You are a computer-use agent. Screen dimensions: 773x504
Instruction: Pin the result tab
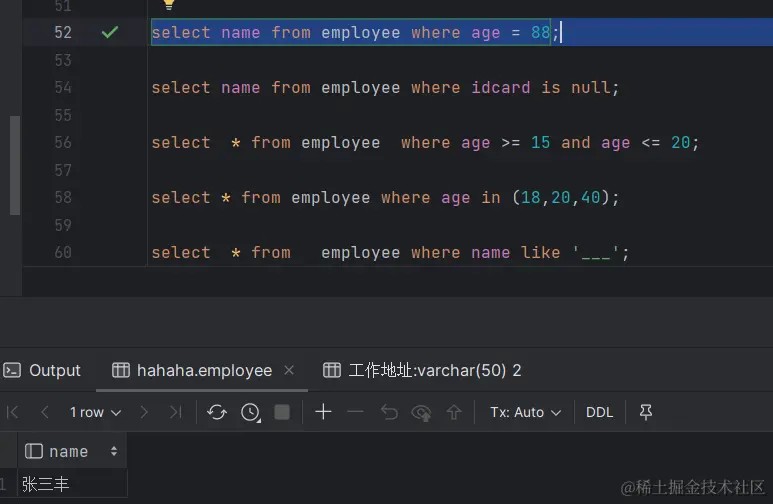646,412
